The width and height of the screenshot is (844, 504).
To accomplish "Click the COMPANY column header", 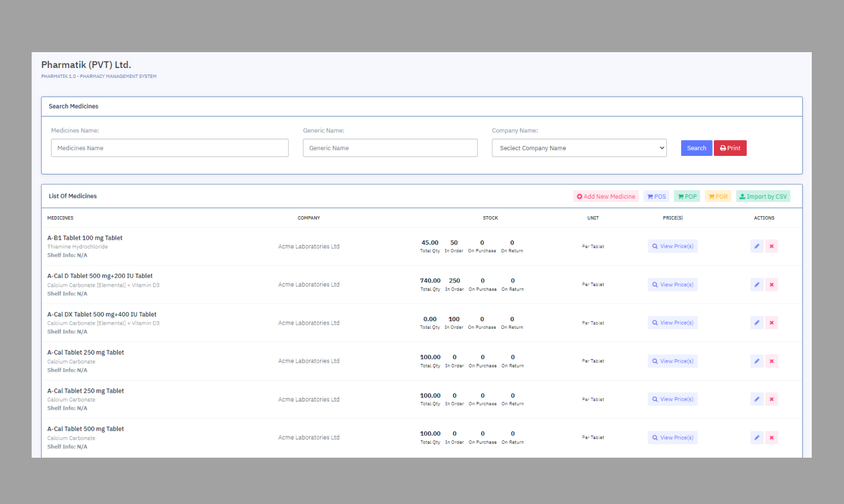I will click(x=309, y=218).
